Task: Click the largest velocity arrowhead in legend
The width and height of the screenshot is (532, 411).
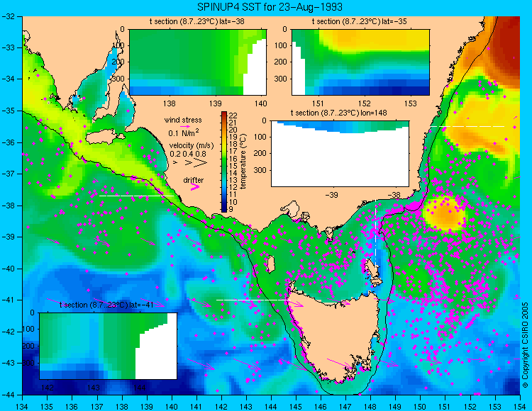Action: (201, 163)
